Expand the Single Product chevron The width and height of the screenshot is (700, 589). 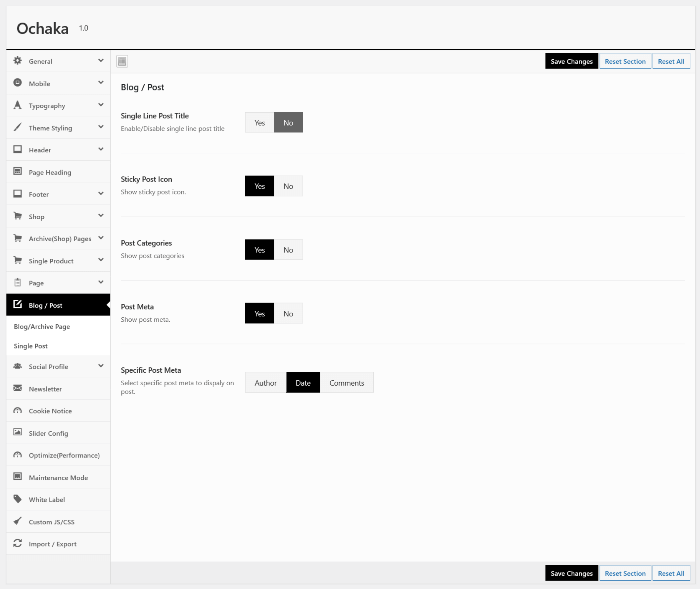point(101,260)
